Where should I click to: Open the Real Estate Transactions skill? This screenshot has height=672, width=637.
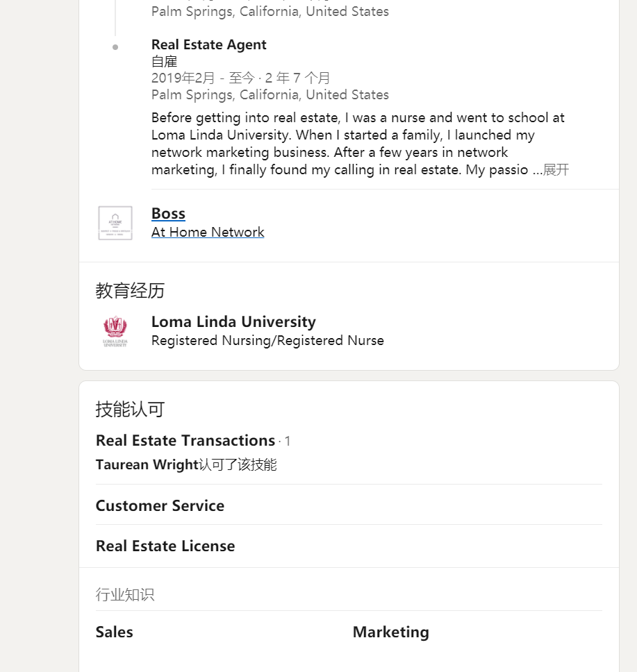tap(185, 441)
